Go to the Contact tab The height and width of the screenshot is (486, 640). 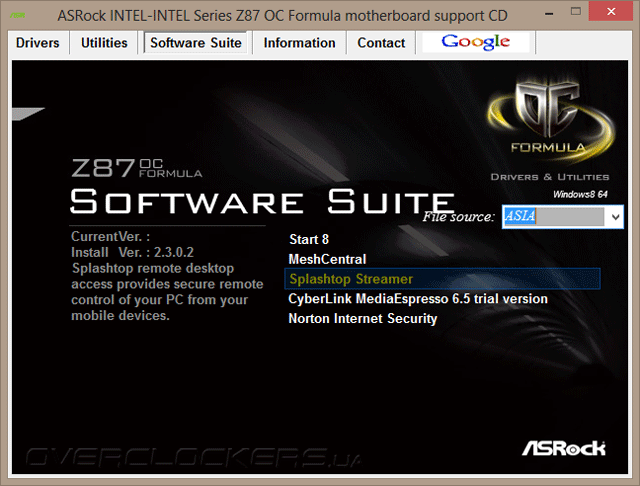click(x=381, y=43)
